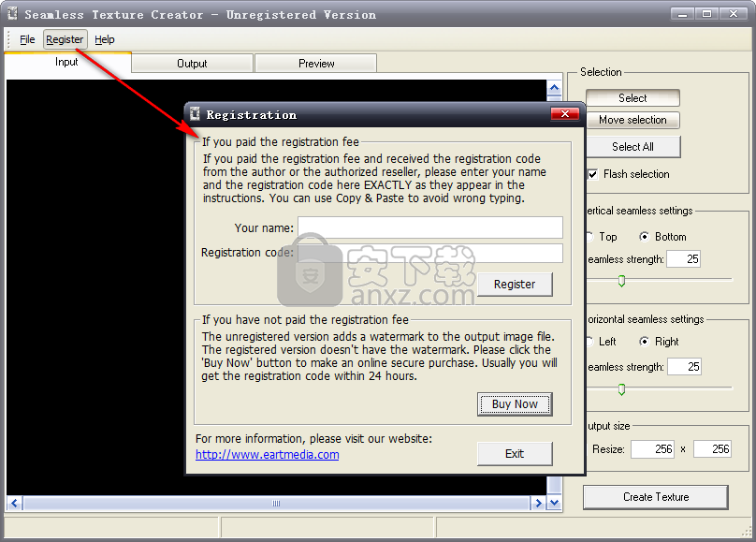Click the horizontal scrollbar right arrow
756x542 pixels.
538,504
